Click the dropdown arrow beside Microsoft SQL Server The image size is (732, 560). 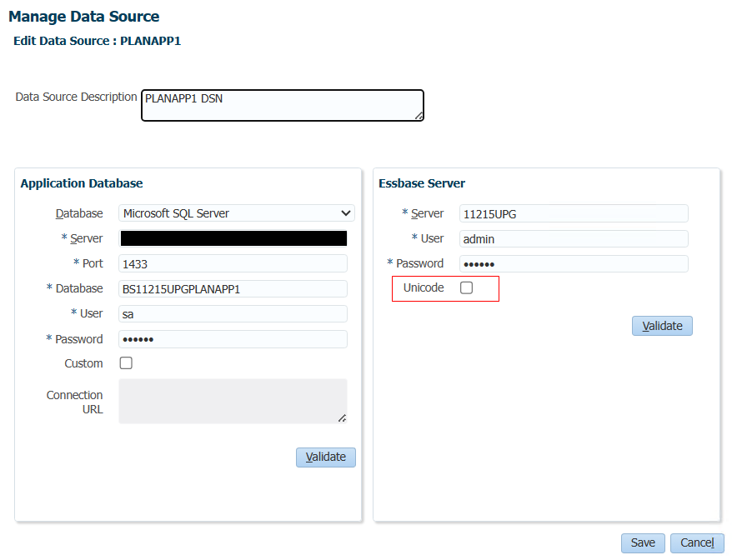(x=345, y=213)
